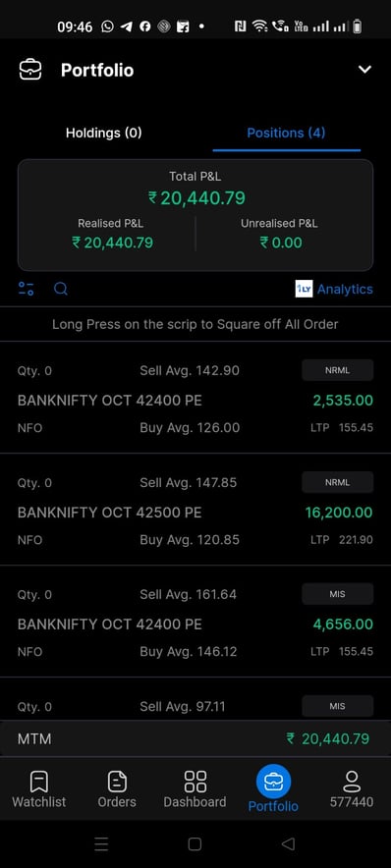This screenshot has width=391, height=868.
Task: Open the Watchlist bookmark icon
Action: point(38,782)
